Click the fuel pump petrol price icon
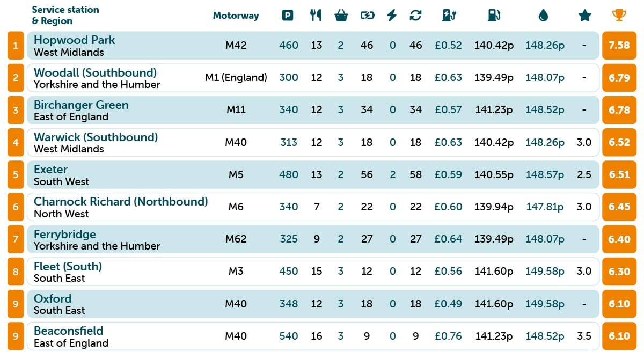 494,16
